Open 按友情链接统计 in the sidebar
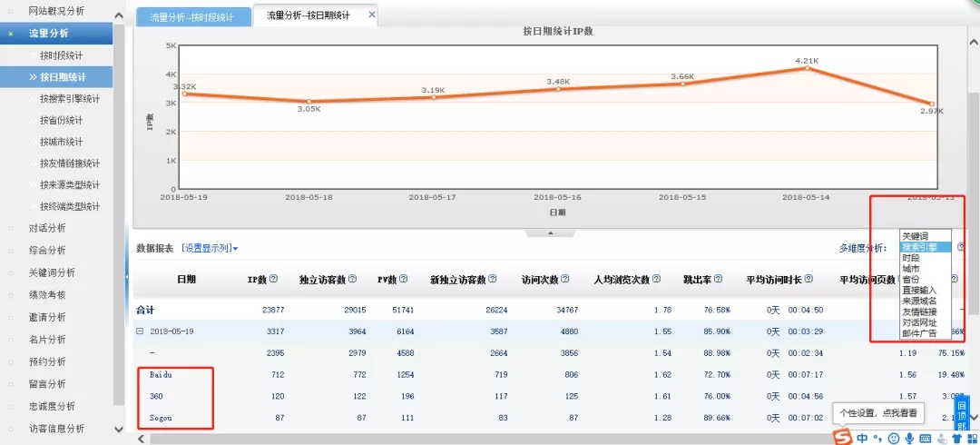Viewport: 980px width, 445px height. pyautogui.click(x=70, y=163)
